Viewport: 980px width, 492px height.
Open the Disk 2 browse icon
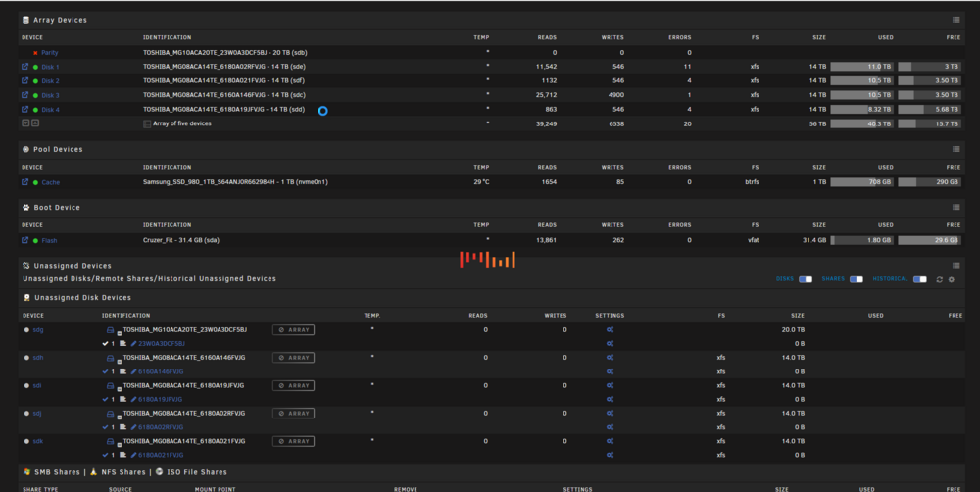pyautogui.click(x=25, y=80)
